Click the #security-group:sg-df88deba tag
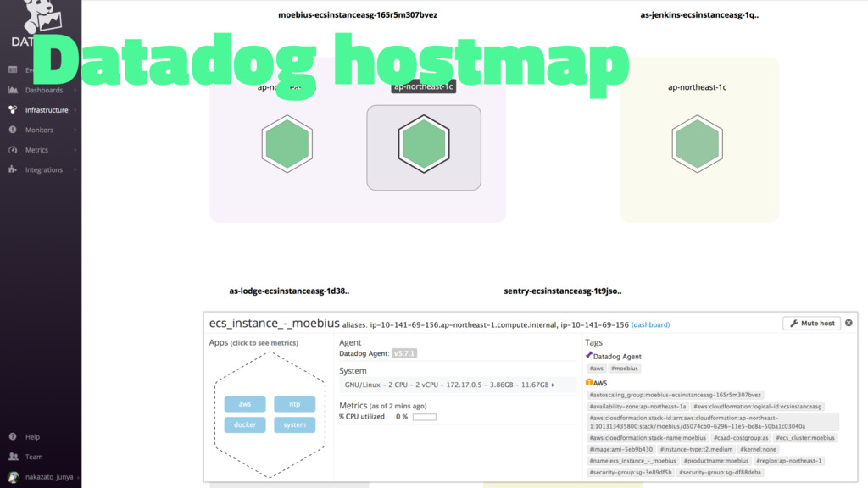Viewport: 868px width, 488px height. tap(720, 473)
